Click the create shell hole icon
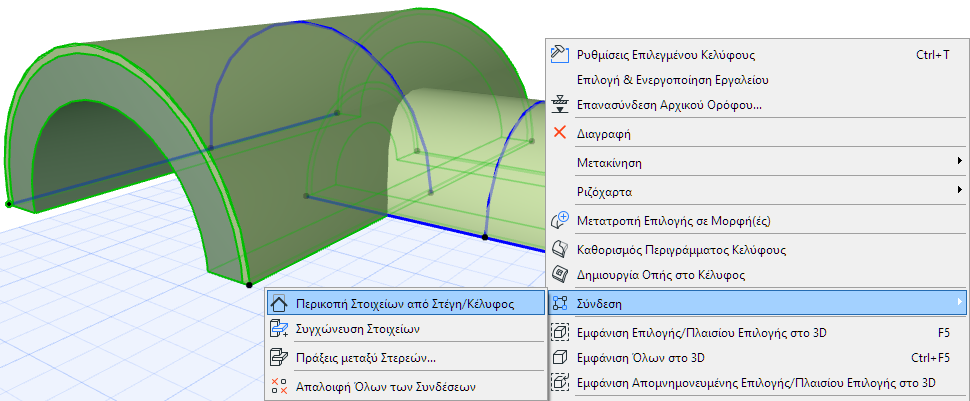 pyautogui.click(x=559, y=274)
